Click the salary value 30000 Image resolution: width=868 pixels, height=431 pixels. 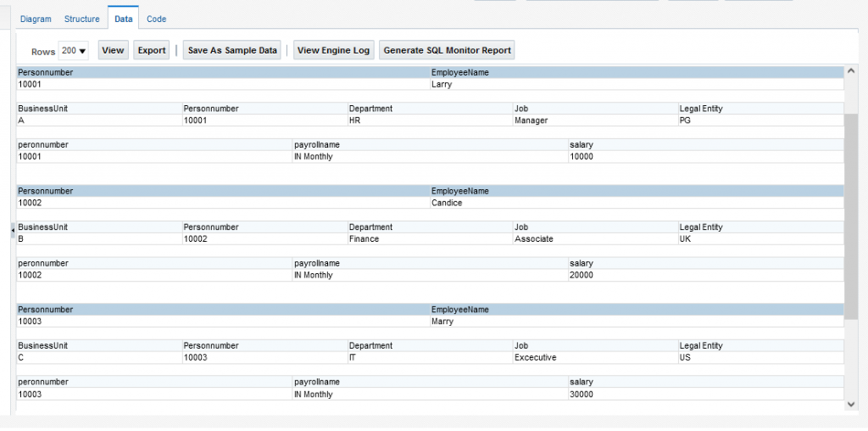pos(581,395)
